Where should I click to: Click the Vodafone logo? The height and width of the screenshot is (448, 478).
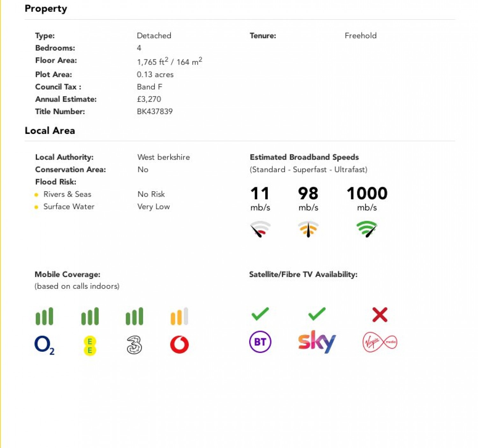(x=179, y=345)
